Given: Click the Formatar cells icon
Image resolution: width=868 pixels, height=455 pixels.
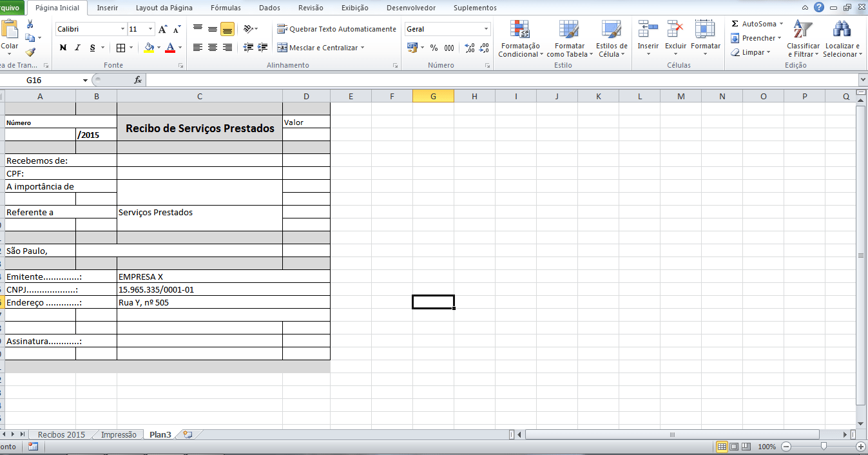Looking at the screenshot, I should pos(706,30).
